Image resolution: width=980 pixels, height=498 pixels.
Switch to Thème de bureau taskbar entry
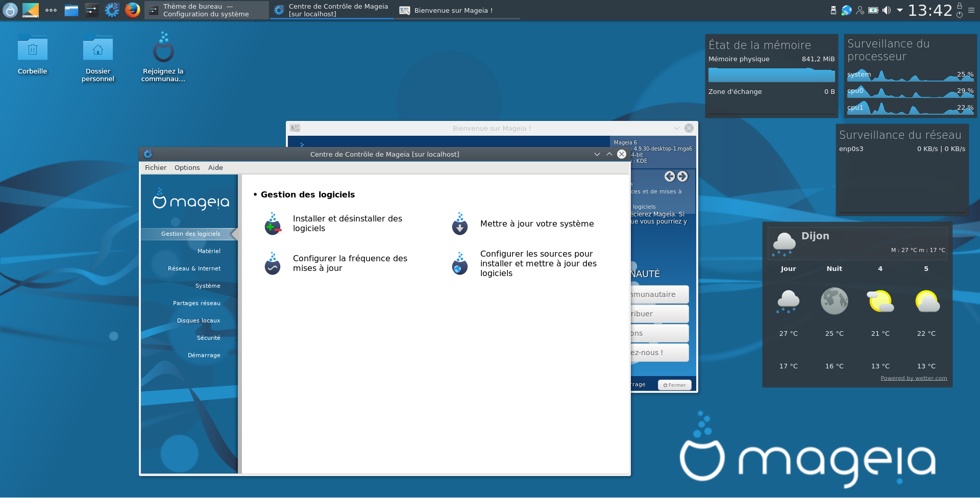coord(206,10)
